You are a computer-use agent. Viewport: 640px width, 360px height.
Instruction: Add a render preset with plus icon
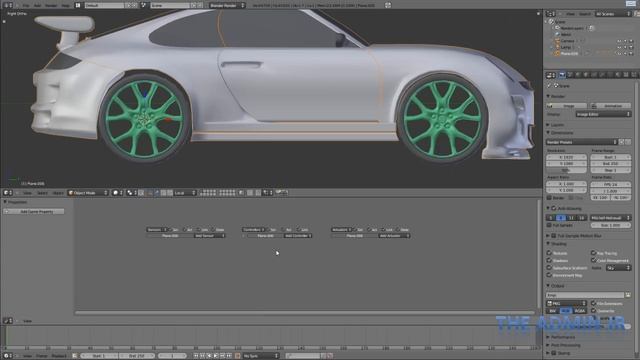pyautogui.click(x=622, y=142)
